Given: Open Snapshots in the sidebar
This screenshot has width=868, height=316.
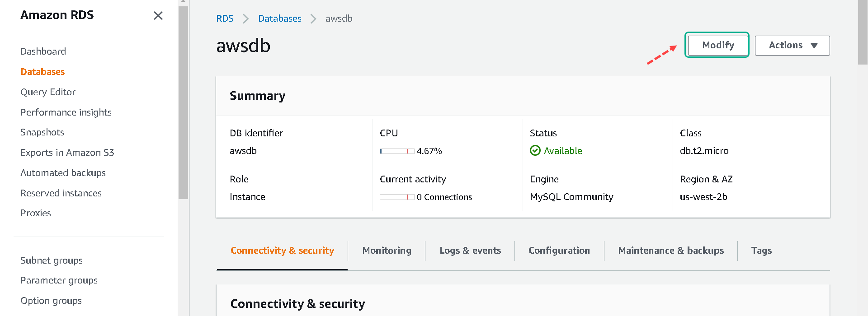Looking at the screenshot, I should click(x=42, y=132).
